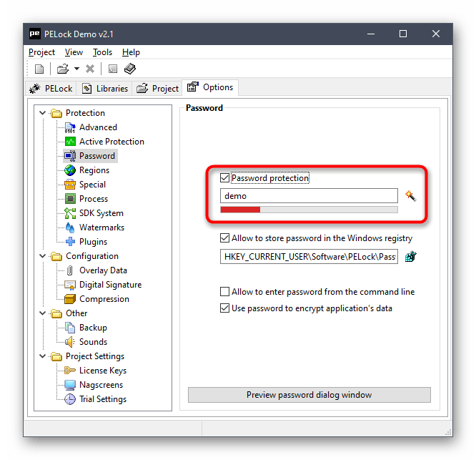Click Preview password dialog window button

tap(309, 395)
